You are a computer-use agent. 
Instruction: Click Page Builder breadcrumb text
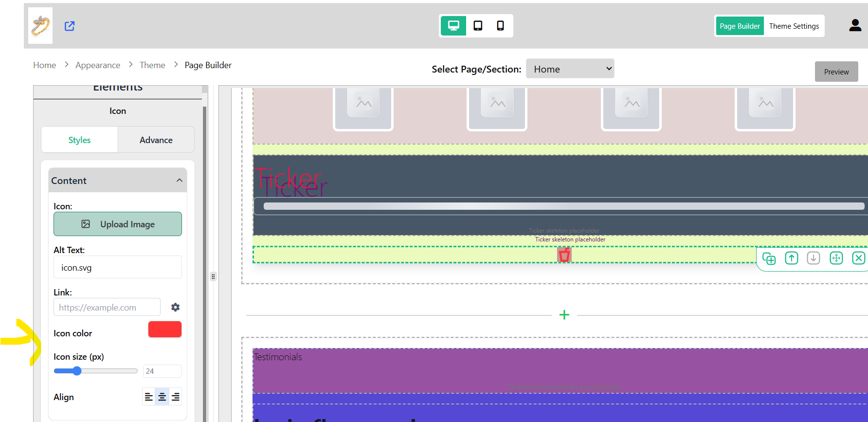(208, 65)
